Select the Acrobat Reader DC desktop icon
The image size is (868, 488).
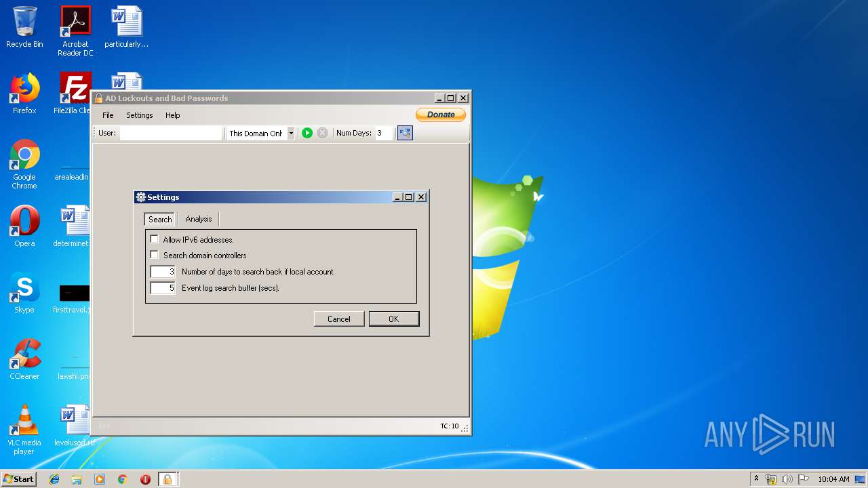75,31
